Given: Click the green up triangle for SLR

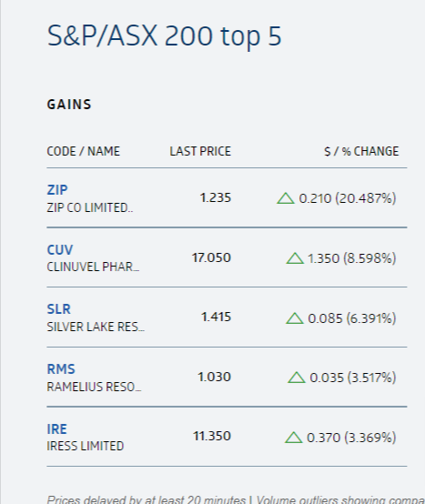Looking at the screenshot, I should coord(295,318).
